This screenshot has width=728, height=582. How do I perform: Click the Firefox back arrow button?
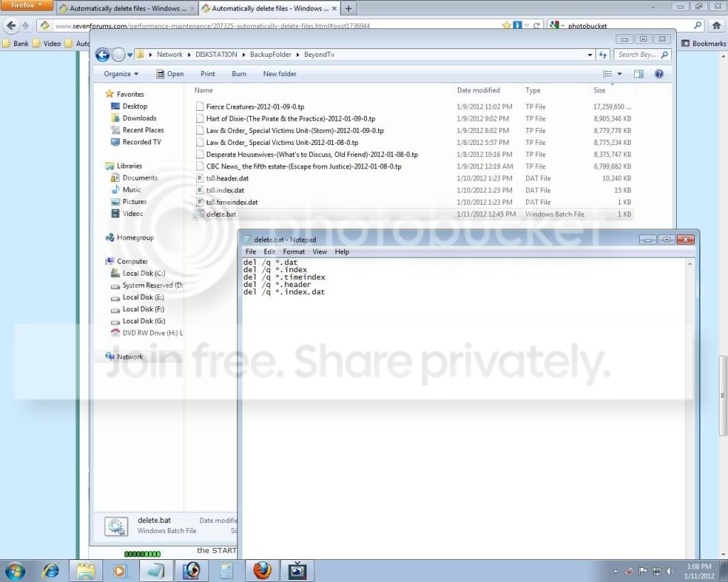pyautogui.click(x=11, y=26)
